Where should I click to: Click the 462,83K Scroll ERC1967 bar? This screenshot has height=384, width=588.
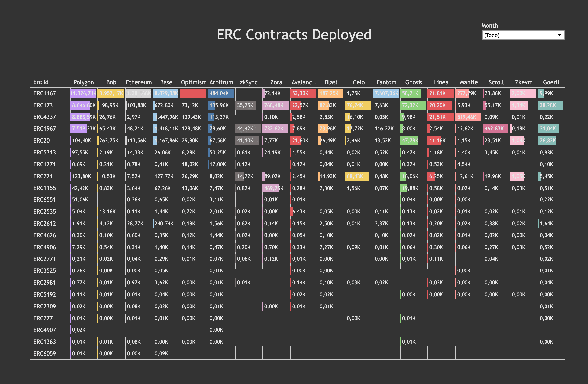496,129
